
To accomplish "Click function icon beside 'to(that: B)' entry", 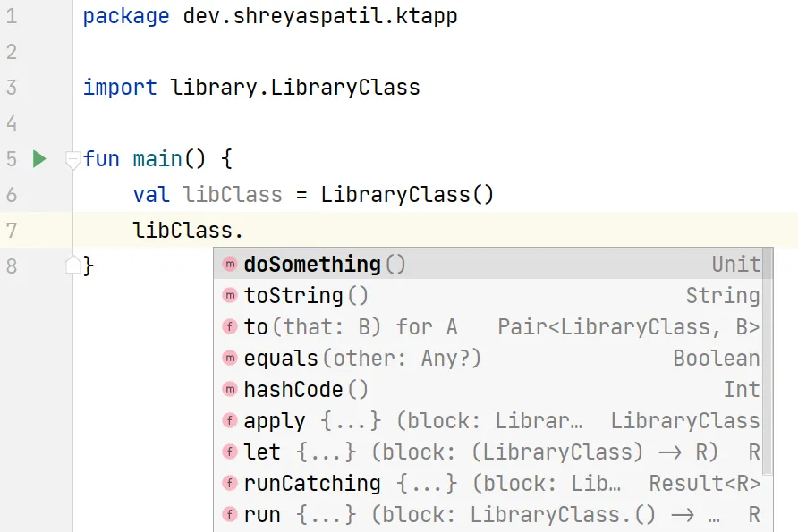I will [x=230, y=327].
